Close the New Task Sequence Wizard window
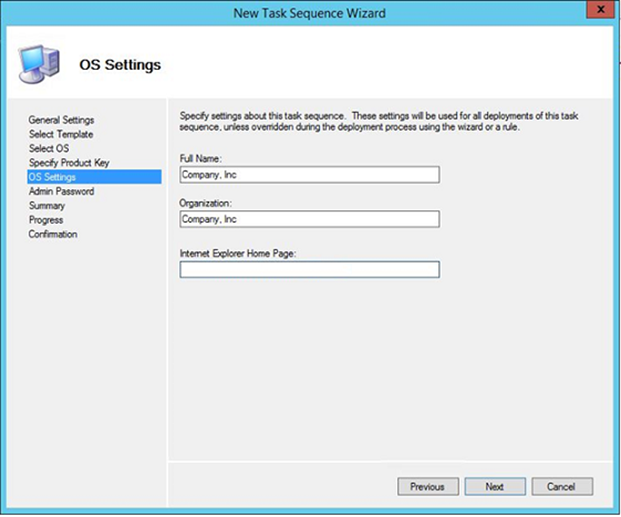The image size is (621, 517). click(x=598, y=11)
